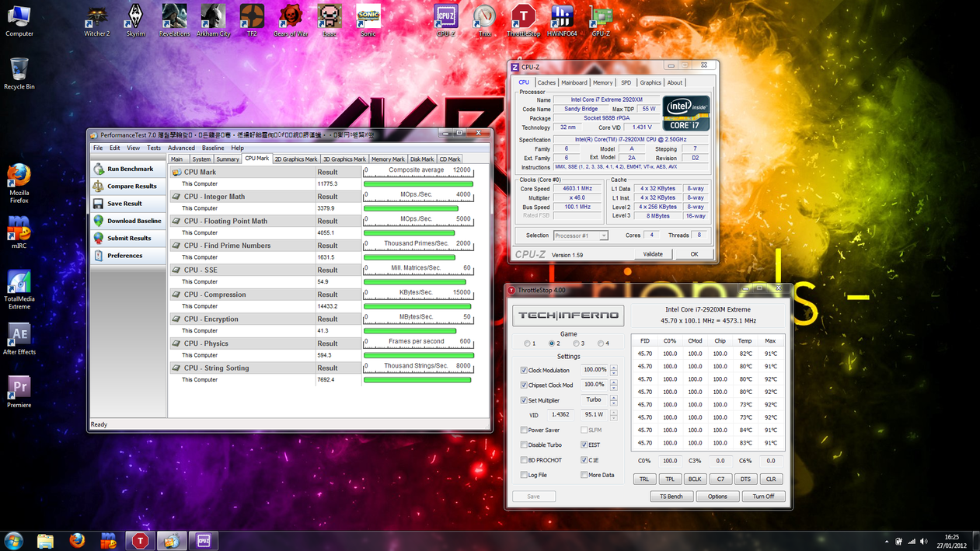The image size is (980, 551).
Task: Click Save Result in PerformanceTest sidebar
Action: [x=129, y=203]
